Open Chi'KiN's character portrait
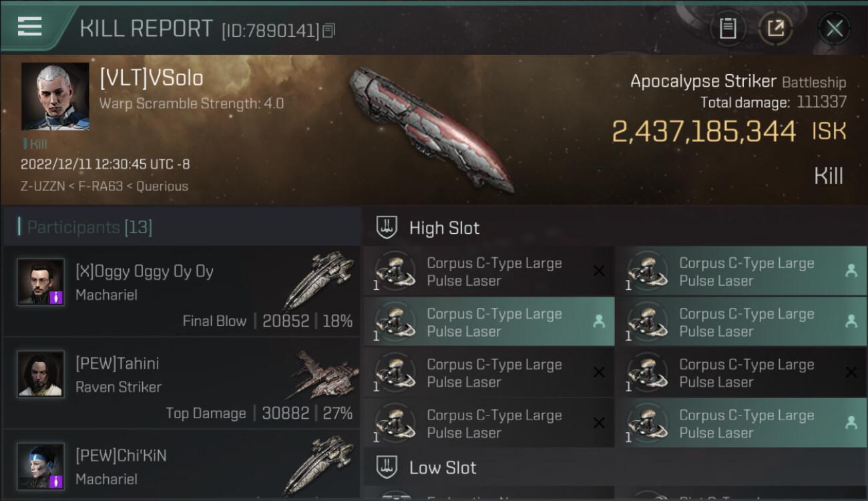 tap(41, 466)
